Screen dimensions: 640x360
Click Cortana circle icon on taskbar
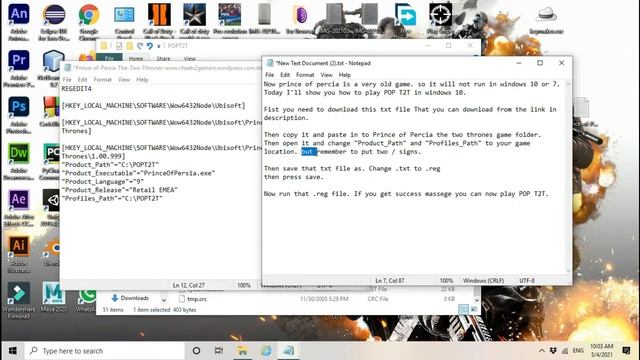196,351
